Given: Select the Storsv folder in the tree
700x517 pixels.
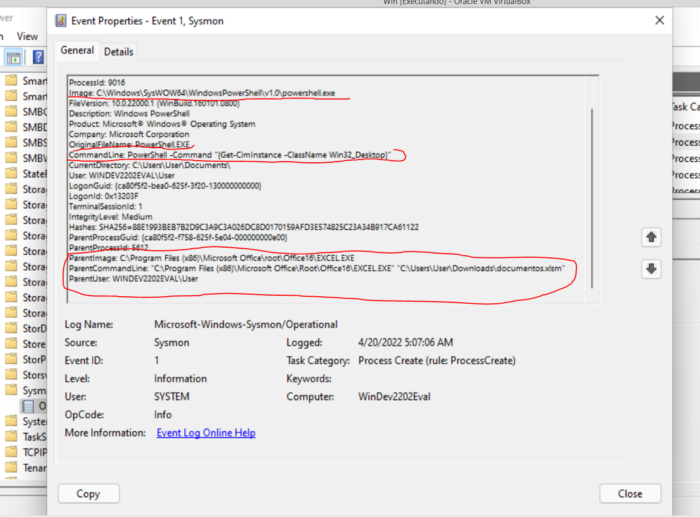Looking at the screenshot, I should click(25, 375).
